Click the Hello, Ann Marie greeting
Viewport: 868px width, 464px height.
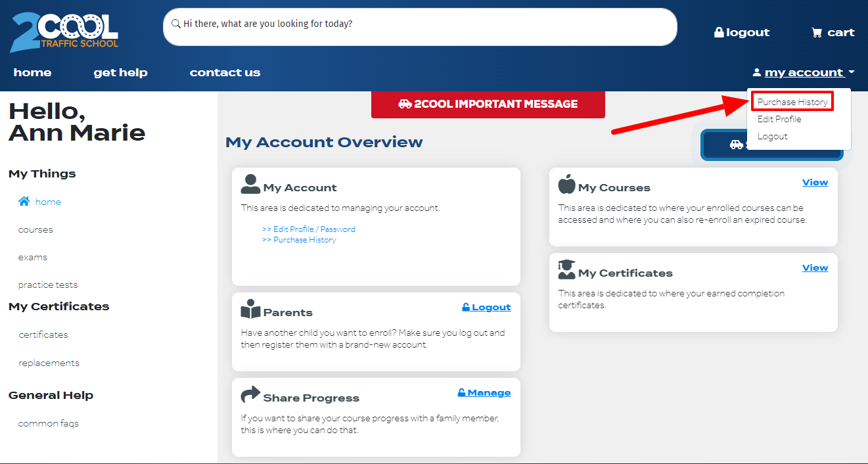[77, 122]
